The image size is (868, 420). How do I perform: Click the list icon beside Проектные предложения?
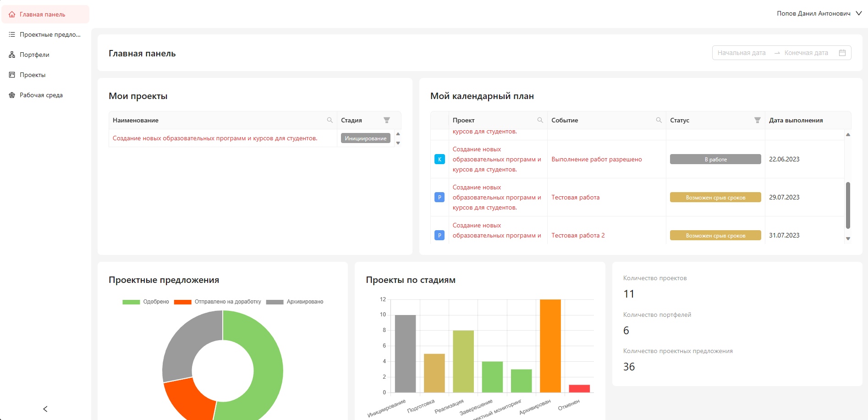[x=12, y=34]
